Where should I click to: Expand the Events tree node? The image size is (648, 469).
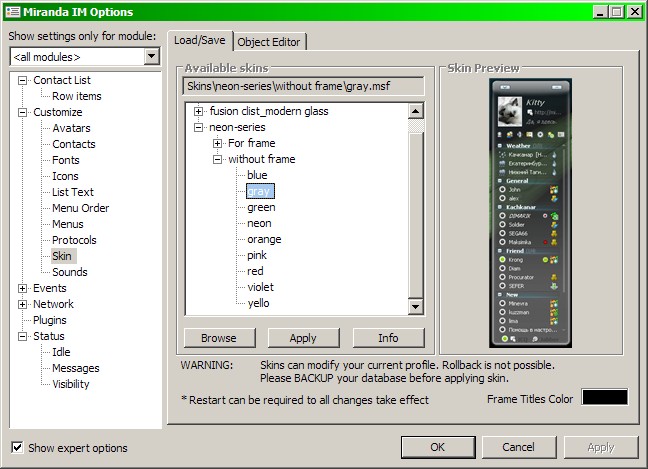tap(22, 288)
